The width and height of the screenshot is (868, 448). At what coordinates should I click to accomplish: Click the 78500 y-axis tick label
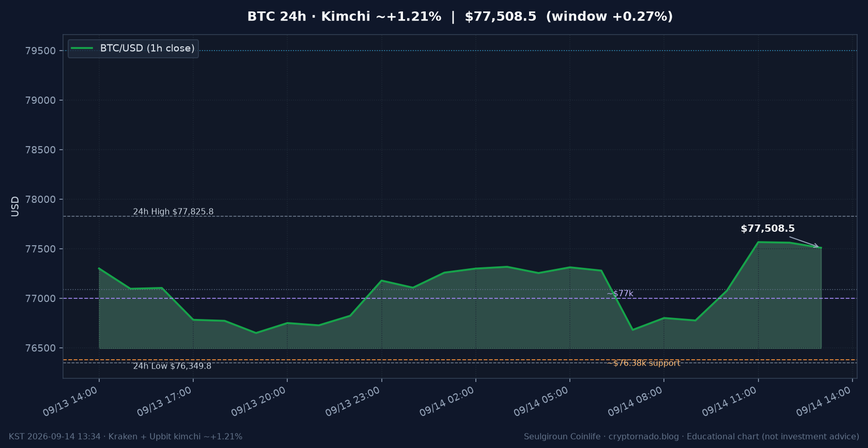coord(40,150)
